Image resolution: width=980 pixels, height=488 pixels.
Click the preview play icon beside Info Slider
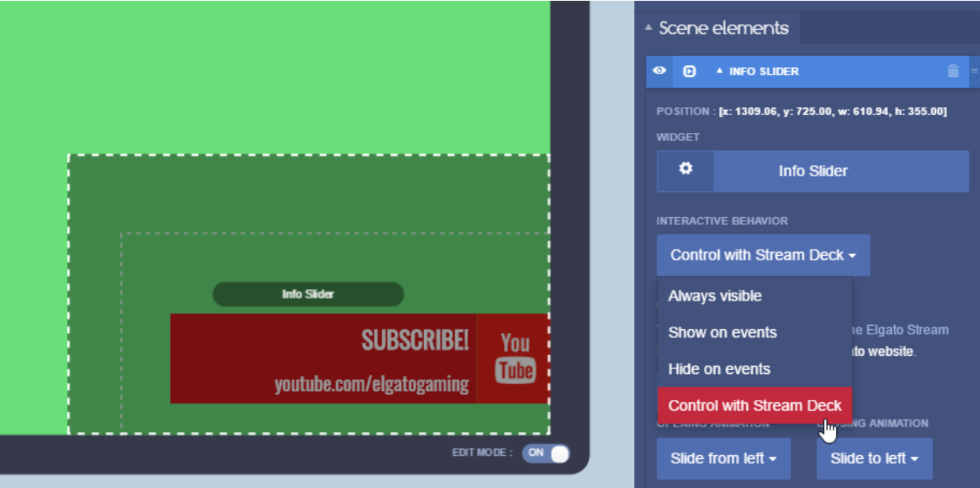pos(689,72)
